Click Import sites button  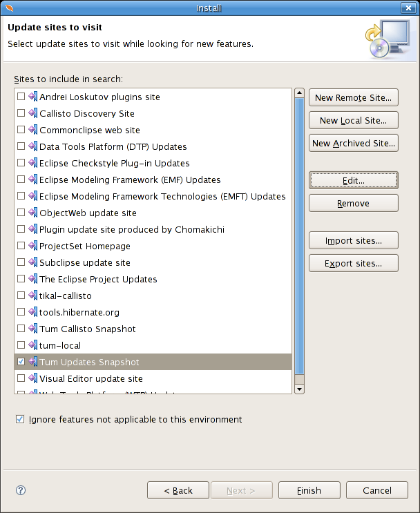(x=354, y=240)
